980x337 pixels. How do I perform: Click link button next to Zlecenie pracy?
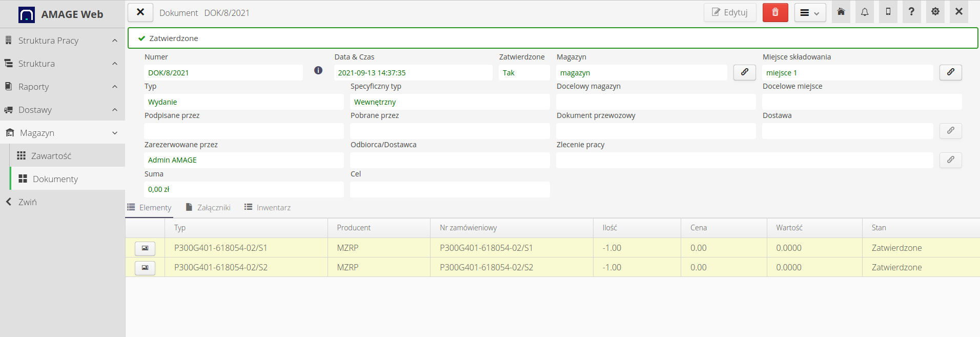point(951,160)
